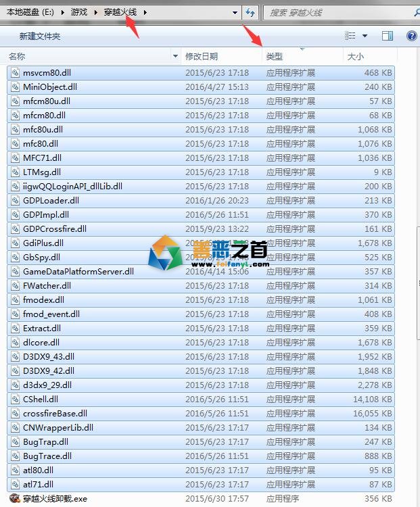Sort by 大小 column header
420x507 pixels.
click(x=356, y=56)
